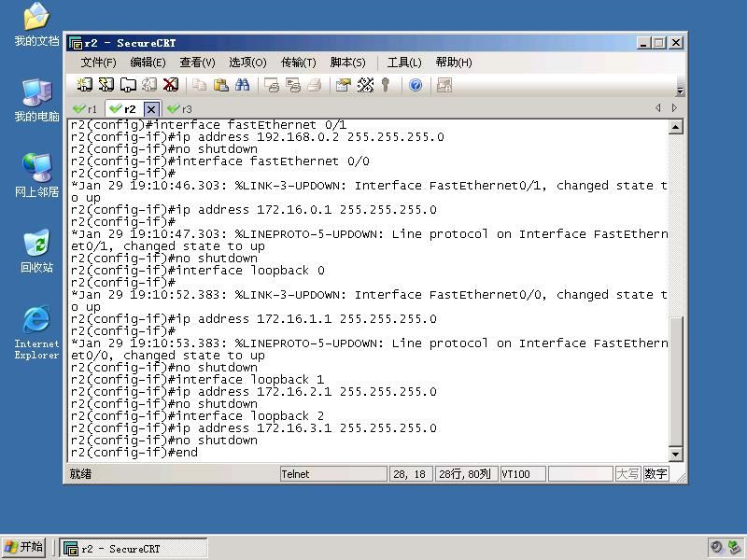Click the '28行, 80列' status field
Screen dimensions: 747x560
(x=466, y=474)
